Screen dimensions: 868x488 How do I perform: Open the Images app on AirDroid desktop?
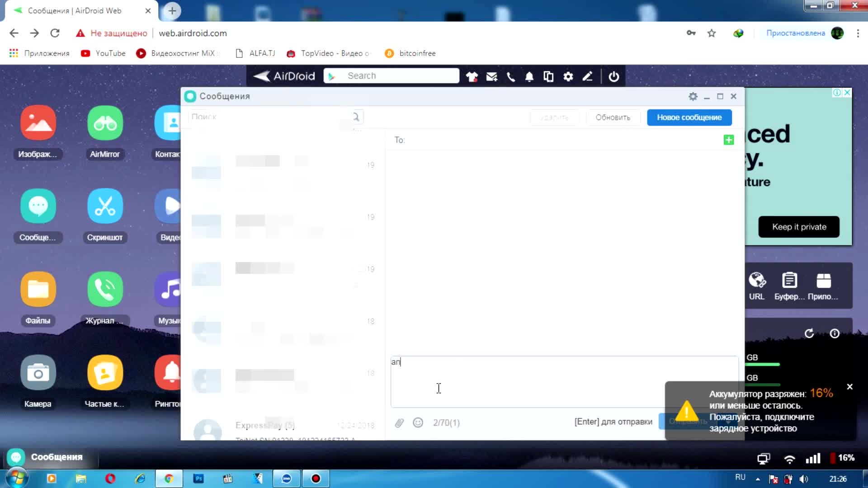coord(38,123)
